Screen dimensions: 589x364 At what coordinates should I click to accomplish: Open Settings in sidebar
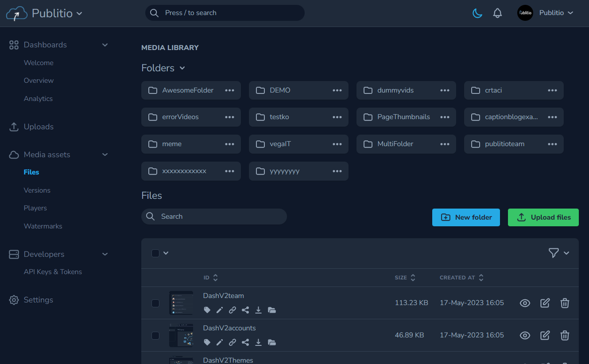(31, 300)
